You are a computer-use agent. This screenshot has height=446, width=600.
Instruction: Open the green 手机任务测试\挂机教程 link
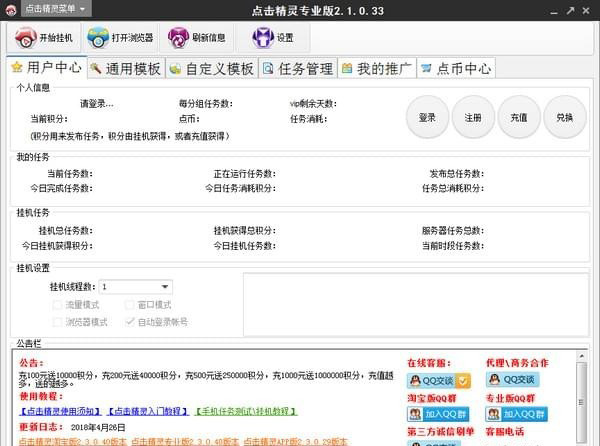tap(246, 412)
